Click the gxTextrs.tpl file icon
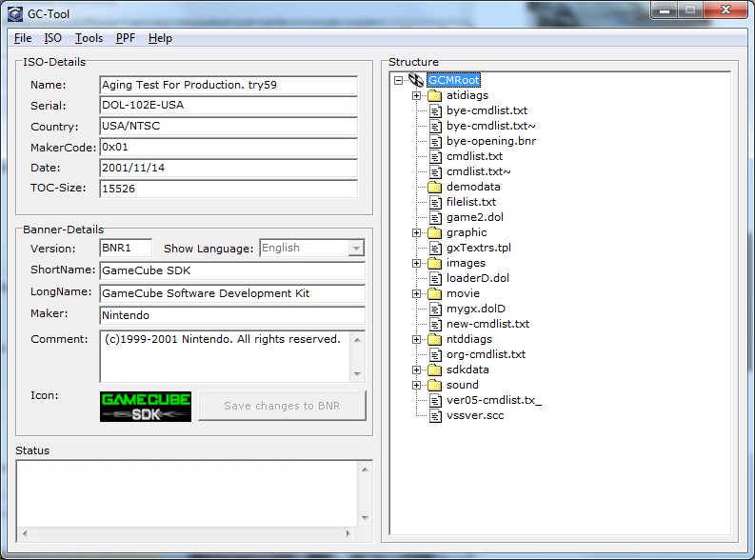 [x=435, y=249]
